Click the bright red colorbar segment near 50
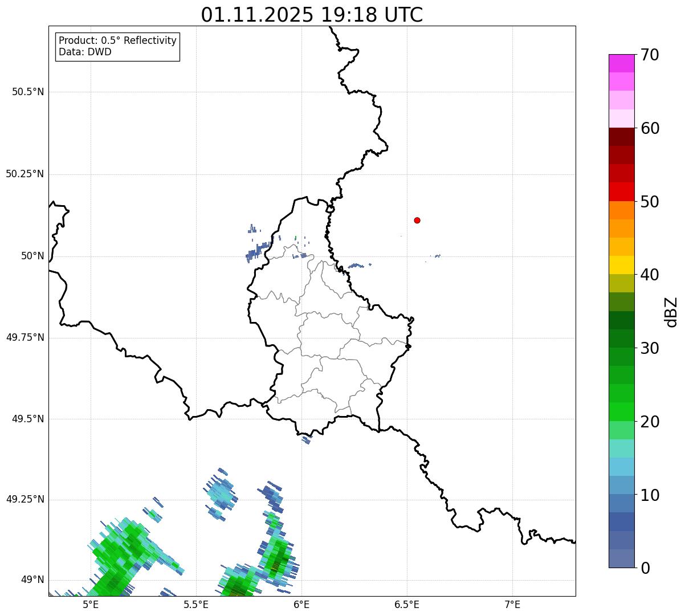Screen dimensions: 685x616 [621, 191]
